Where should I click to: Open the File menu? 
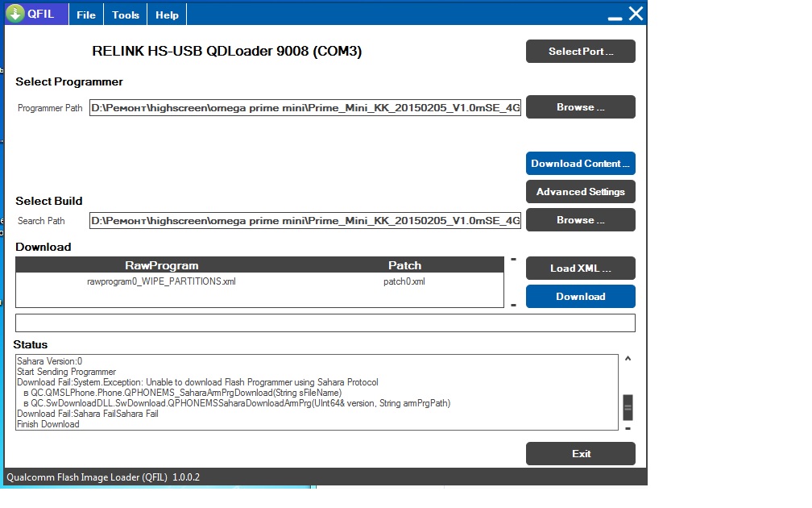coord(86,15)
